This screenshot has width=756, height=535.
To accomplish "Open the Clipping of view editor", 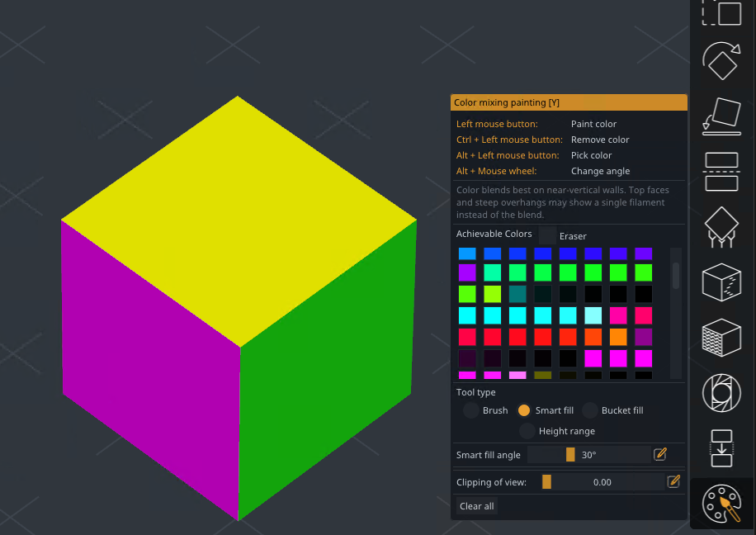I will click(x=673, y=481).
